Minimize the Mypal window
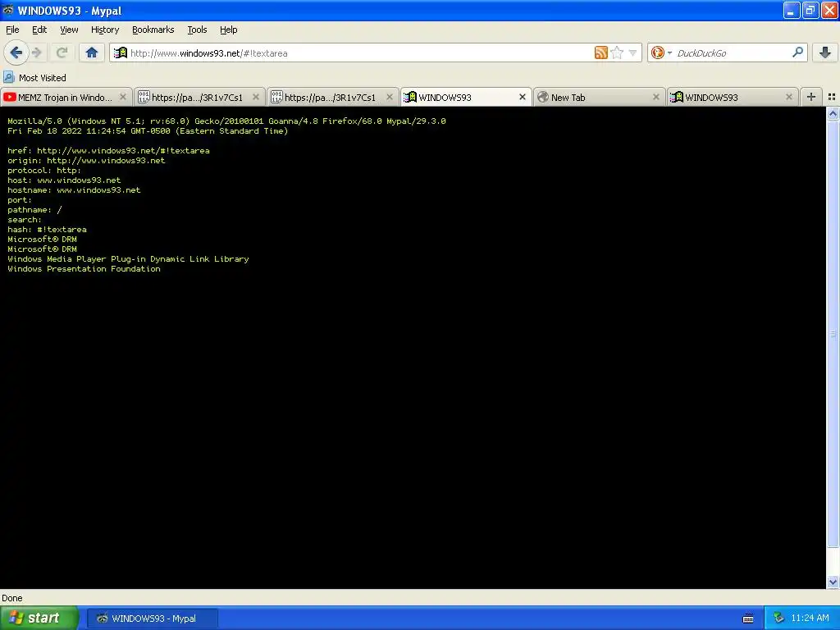 click(792, 10)
